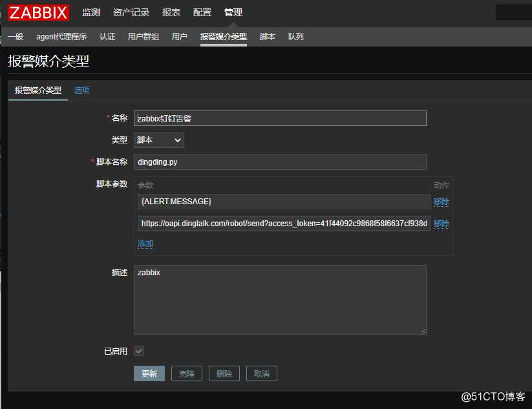Go to 认证 submenu
The width and height of the screenshot is (532, 409).
click(107, 37)
